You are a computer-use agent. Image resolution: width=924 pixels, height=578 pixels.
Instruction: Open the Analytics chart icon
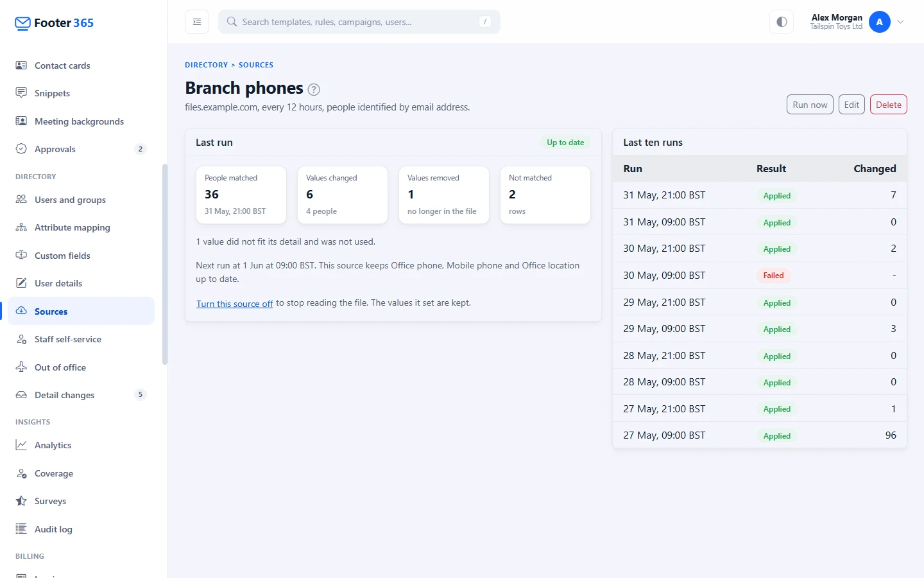[21, 445]
